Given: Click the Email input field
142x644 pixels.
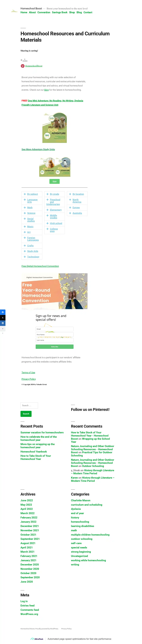Looking at the screenshot, I should (54, 329).
